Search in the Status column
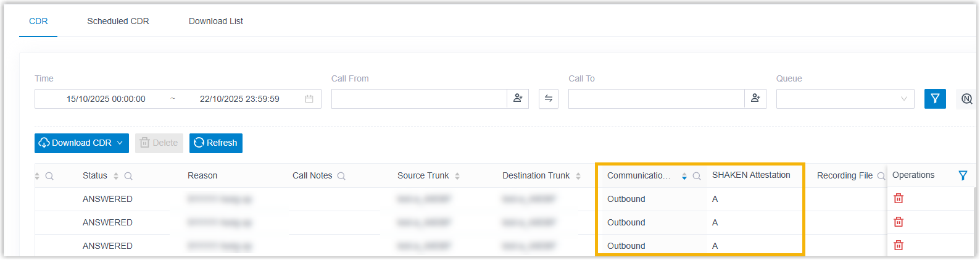Image resolution: width=980 pixels, height=260 pixels. point(128,176)
